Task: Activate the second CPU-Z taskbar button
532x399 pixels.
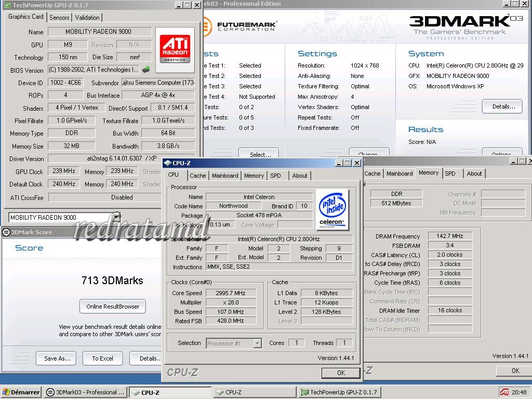Action: 255,392
